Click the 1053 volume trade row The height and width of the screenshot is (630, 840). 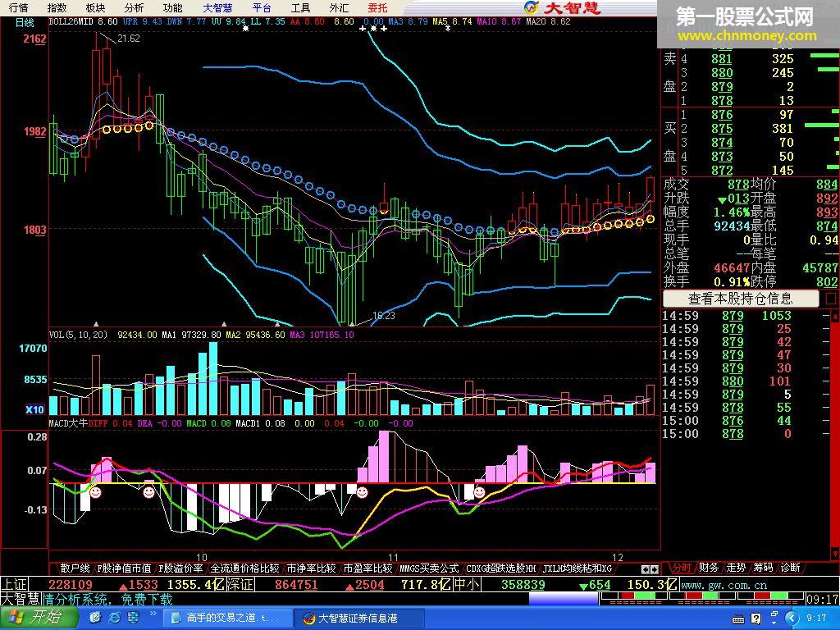(x=745, y=316)
